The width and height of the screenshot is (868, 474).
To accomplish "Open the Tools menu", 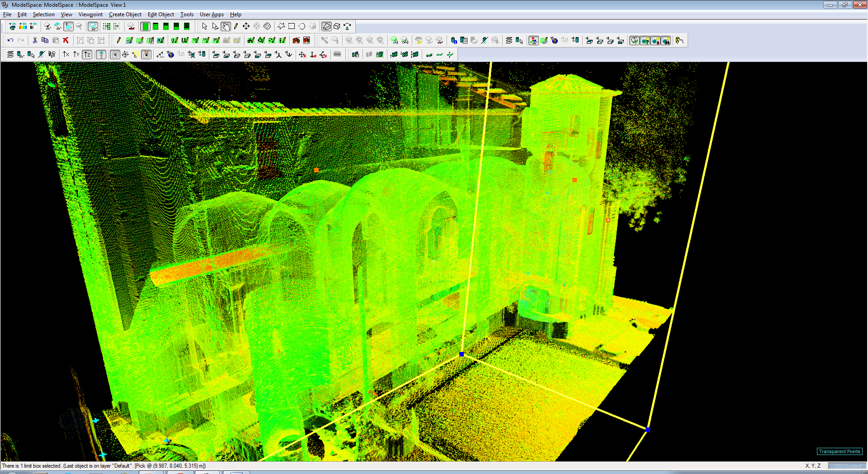I will pos(187,14).
